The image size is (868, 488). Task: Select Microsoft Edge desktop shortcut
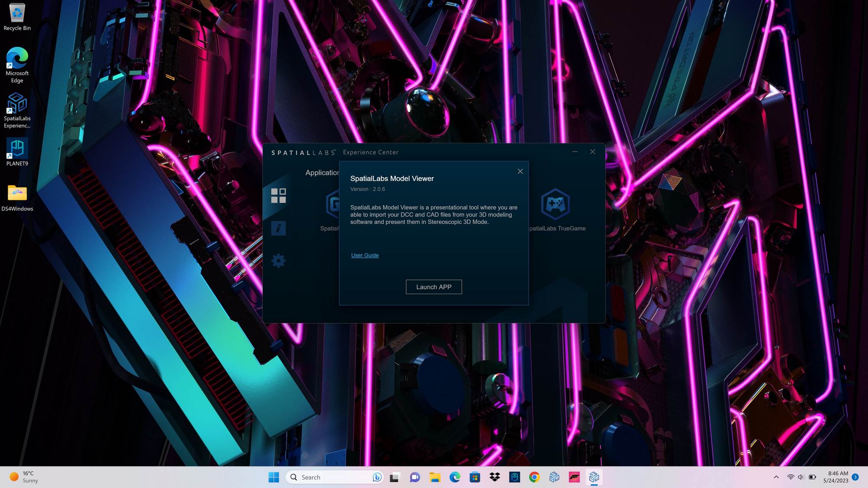pyautogui.click(x=17, y=65)
